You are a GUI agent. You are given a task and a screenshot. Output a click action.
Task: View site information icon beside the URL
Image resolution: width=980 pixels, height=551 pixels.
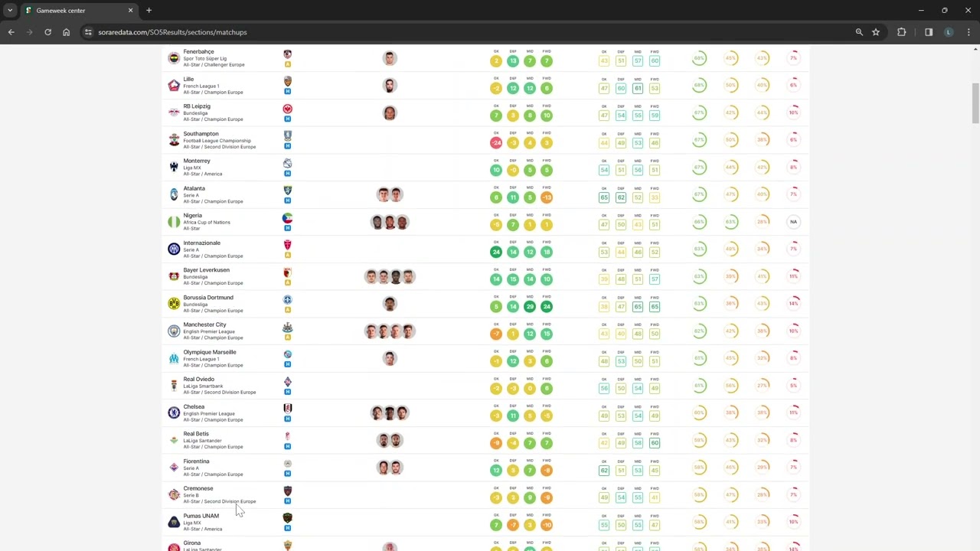(88, 32)
